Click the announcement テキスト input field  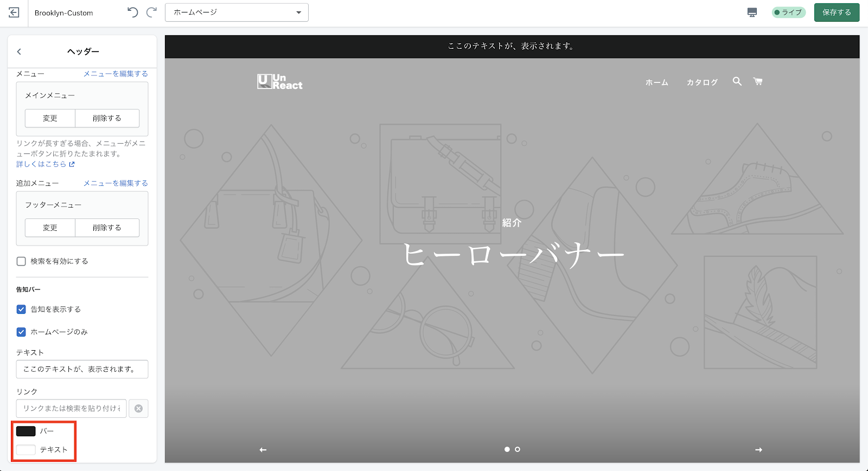[82, 369]
